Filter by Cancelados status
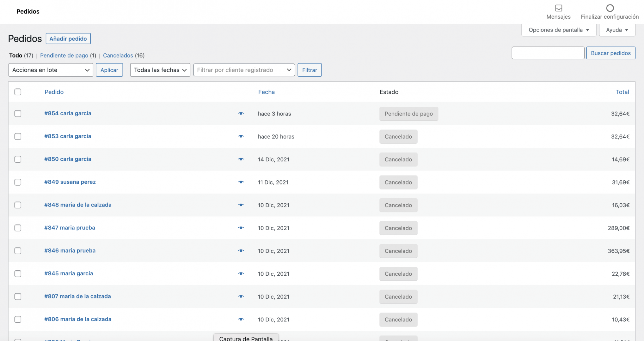Screen dimensions: 644x341 pos(118,56)
